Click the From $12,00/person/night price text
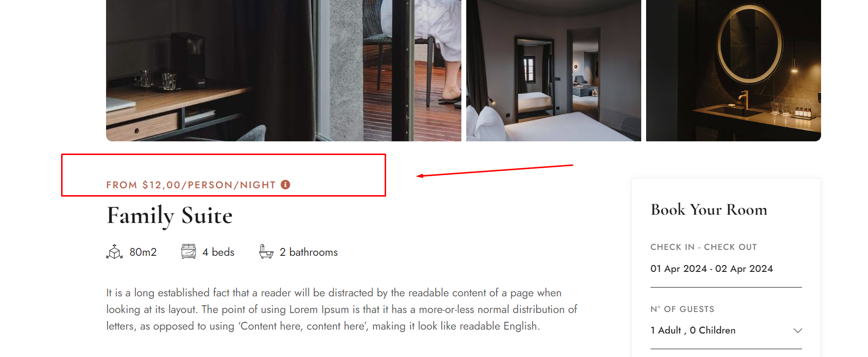The width and height of the screenshot is (868, 357). pyautogui.click(x=191, y=185)
